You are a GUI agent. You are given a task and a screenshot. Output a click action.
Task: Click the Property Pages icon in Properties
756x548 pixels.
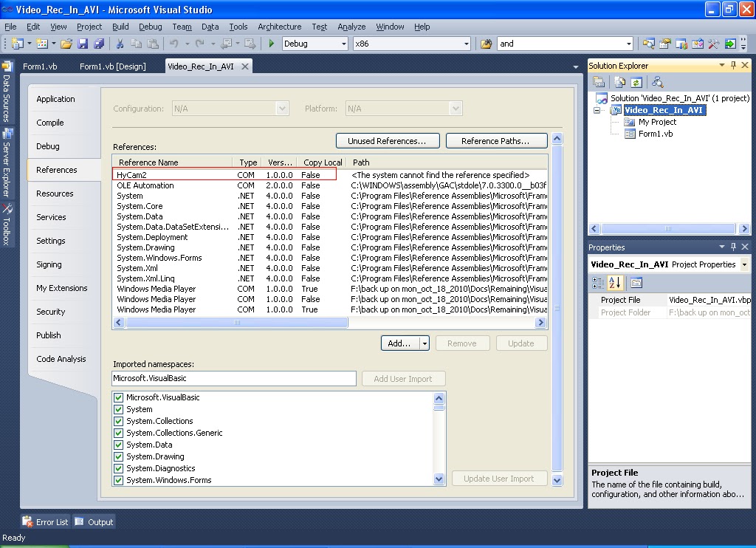tap(636, 283)
